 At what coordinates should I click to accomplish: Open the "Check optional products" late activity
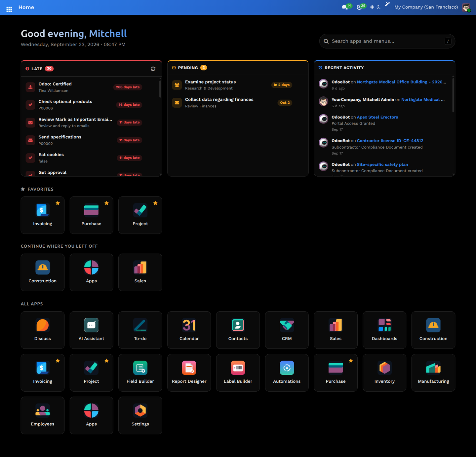pyautogui.click(x=89, y=105)
